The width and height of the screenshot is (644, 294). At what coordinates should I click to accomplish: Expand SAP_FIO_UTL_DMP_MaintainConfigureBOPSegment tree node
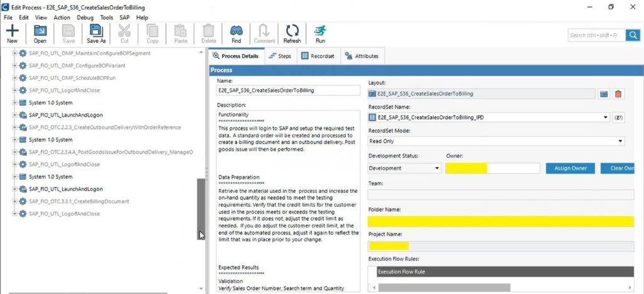[x=15, y=53]
